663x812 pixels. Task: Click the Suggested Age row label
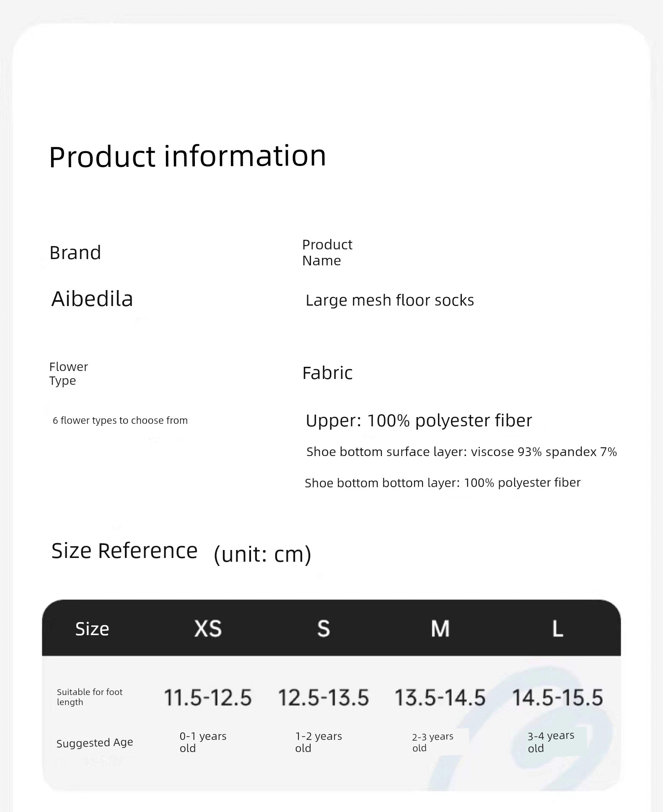95,742
